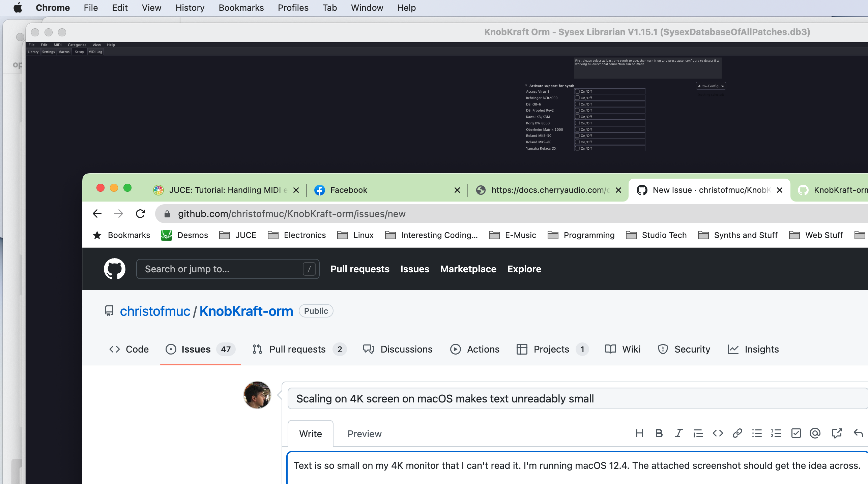Click the issue title input field

(x=573, y=399)
